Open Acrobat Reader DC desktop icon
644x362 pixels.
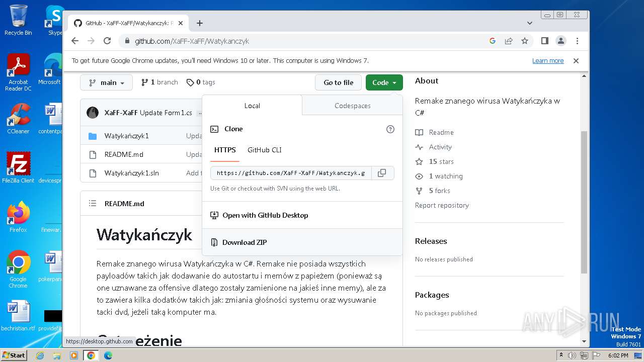[18, 72]
